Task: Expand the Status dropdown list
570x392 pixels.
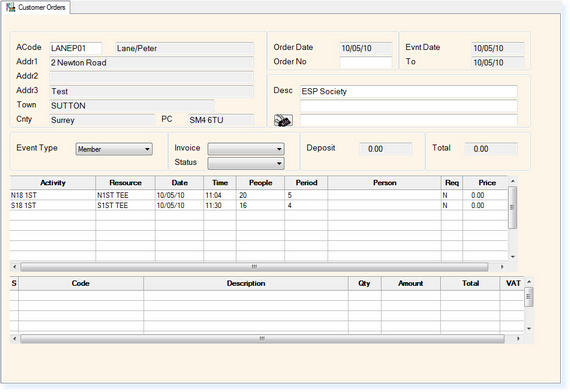Action: click(x=246, y=163)
